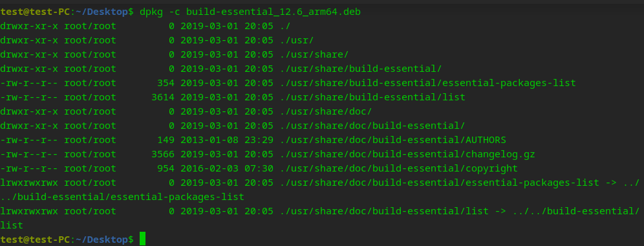The image size is (644, 246).
Task: Click the ./usr/share/build-essential/essential-packages-list path
Action: tap(428, 83)
